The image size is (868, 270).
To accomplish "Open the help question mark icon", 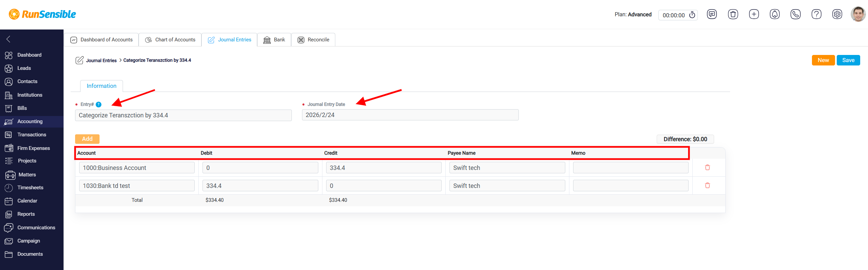I will point(816,14).
